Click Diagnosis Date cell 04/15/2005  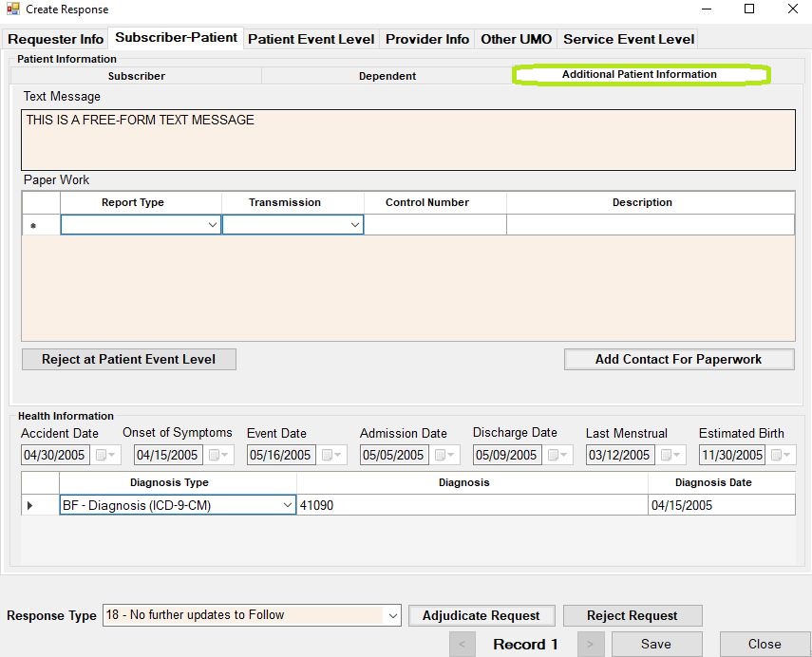click(722, 505)
